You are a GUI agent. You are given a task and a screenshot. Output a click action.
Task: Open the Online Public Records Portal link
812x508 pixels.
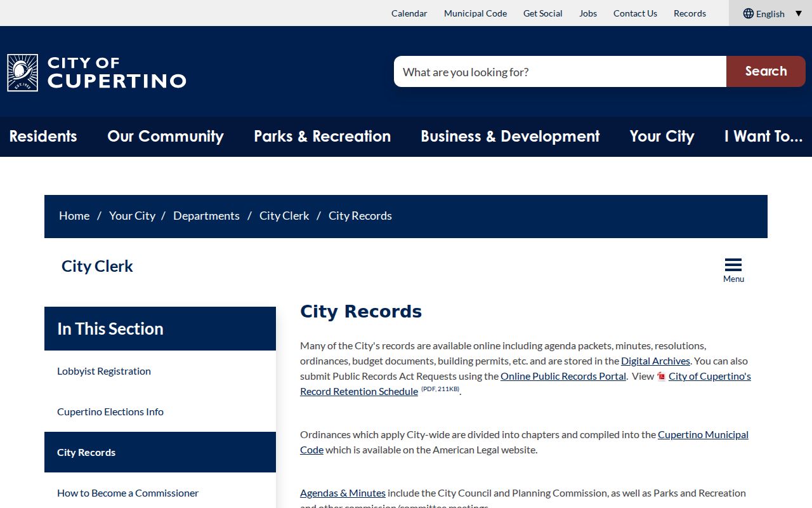click(x=563, y=376)
